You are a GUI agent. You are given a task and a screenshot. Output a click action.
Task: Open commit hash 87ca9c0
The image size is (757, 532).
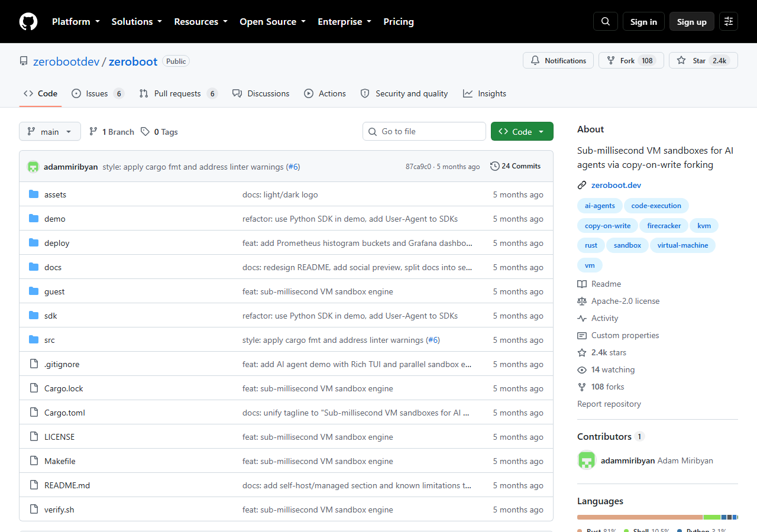coord(418,167)
